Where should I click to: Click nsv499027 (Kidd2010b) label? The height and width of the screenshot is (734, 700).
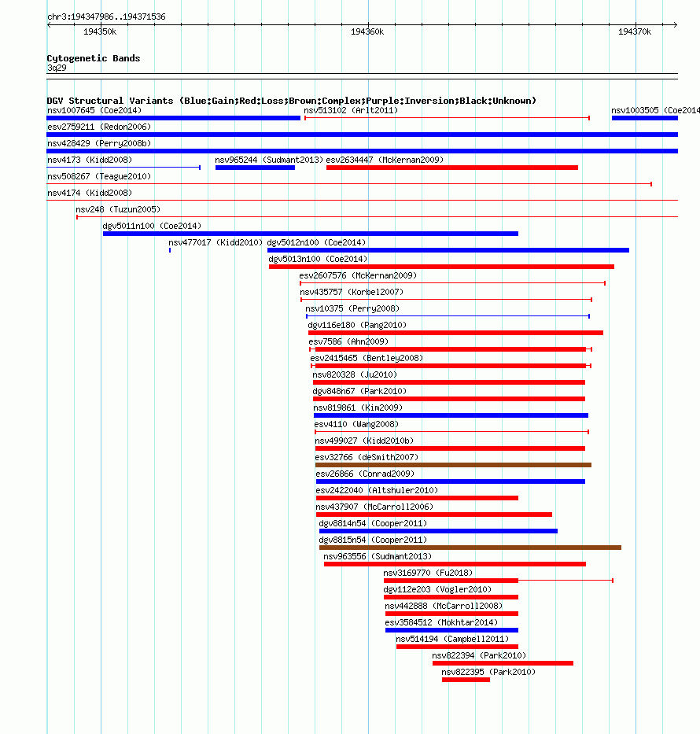tap(364, 441)
